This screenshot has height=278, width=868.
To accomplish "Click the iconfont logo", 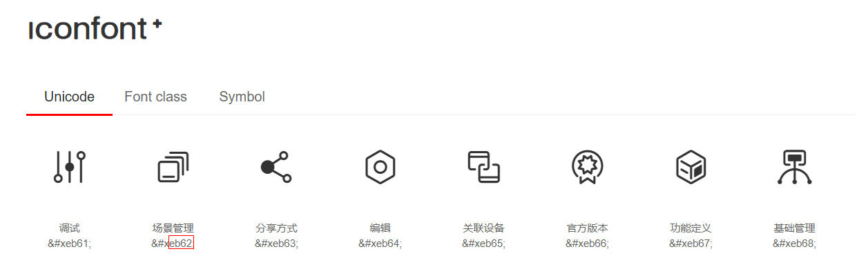I will coord(95,30).
